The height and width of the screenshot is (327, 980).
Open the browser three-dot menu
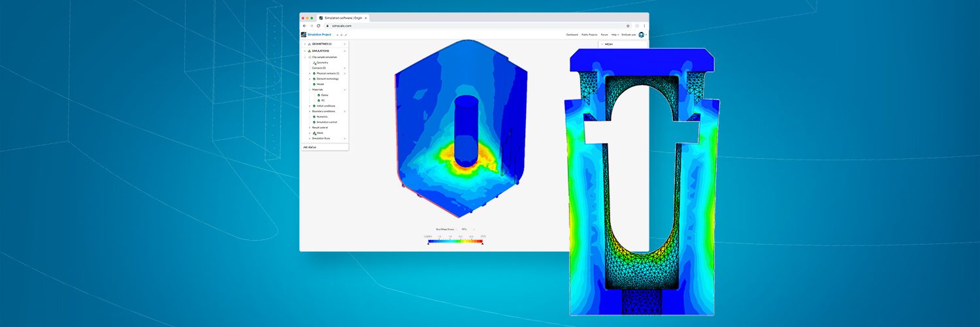point(644,26)
